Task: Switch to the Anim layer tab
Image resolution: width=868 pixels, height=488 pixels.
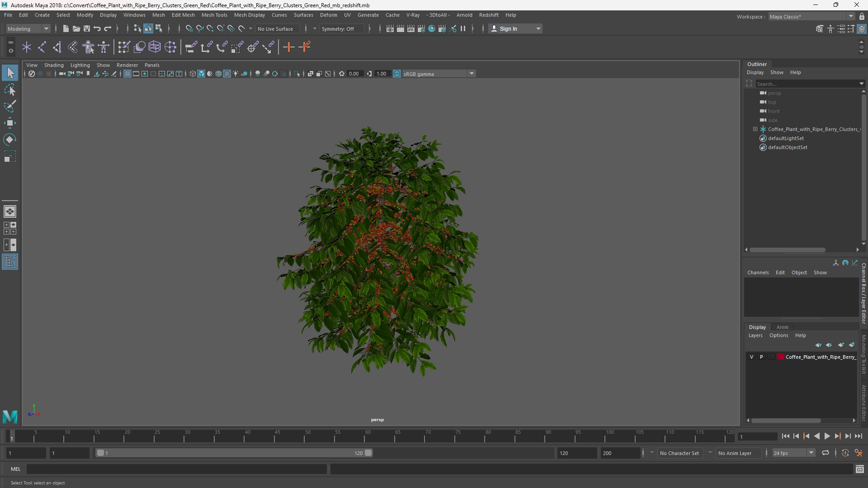Action: pos(782,327)
